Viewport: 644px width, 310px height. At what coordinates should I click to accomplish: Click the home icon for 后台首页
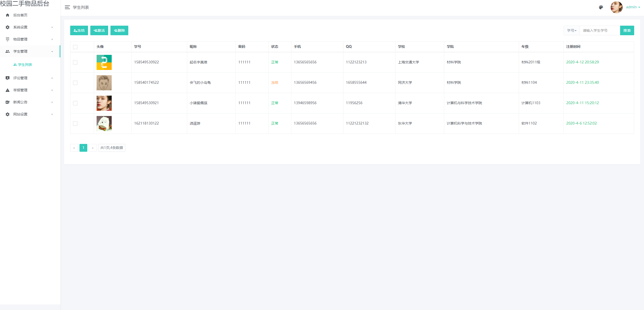click(8, 15)
